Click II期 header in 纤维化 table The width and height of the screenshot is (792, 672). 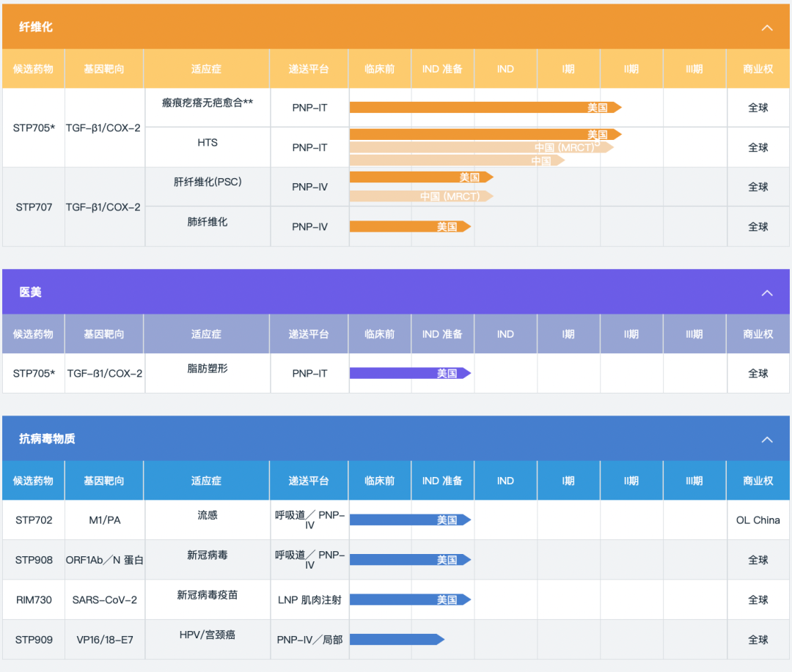click(631, 69)
